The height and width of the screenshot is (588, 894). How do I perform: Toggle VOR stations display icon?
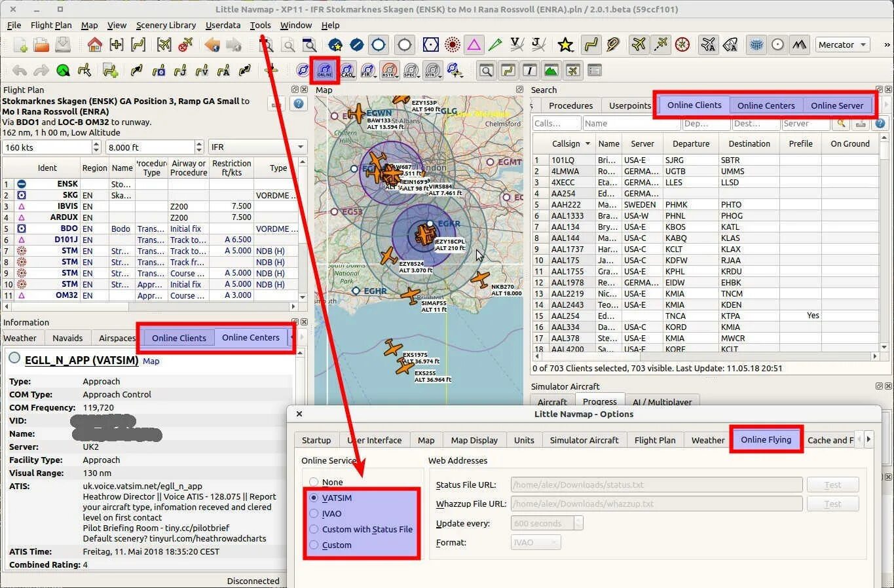[x=431, y=45]
